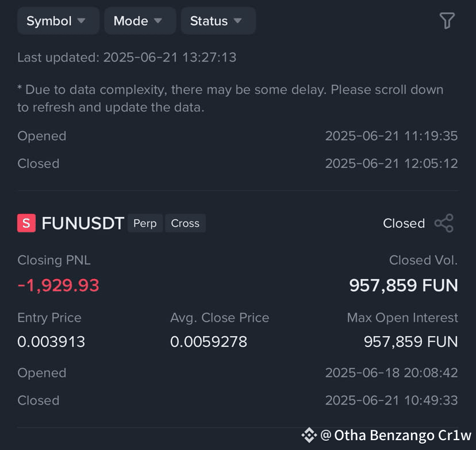Open the Mode dropdown filter

(x=140, y=21)
